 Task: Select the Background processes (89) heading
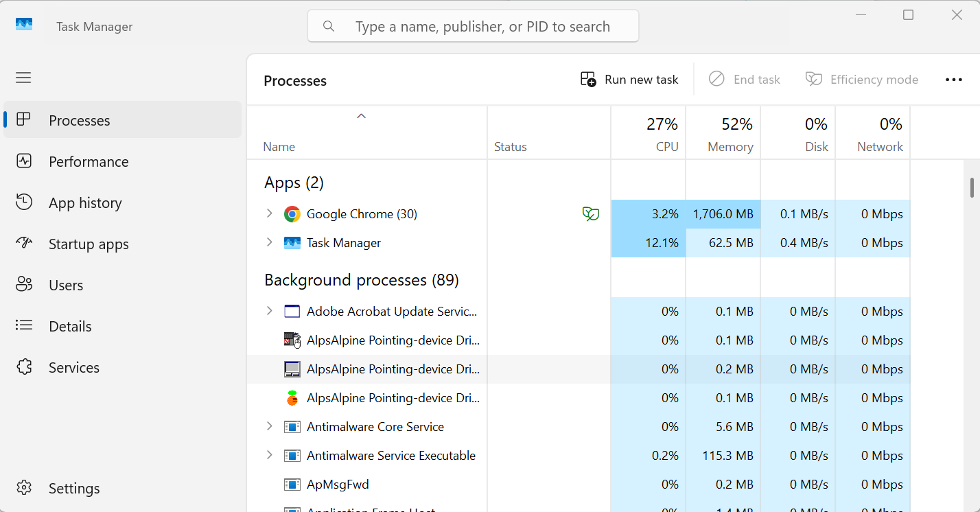(x=362, y=280)
